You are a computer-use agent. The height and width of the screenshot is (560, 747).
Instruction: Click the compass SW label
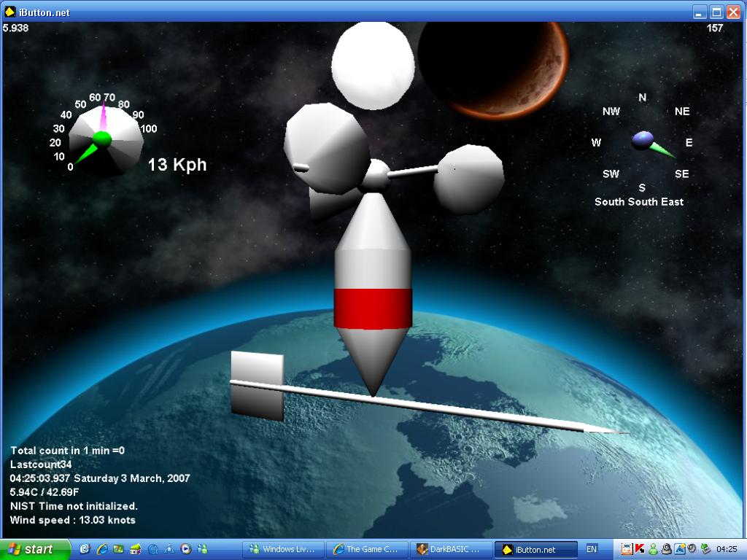pos(611,174)
